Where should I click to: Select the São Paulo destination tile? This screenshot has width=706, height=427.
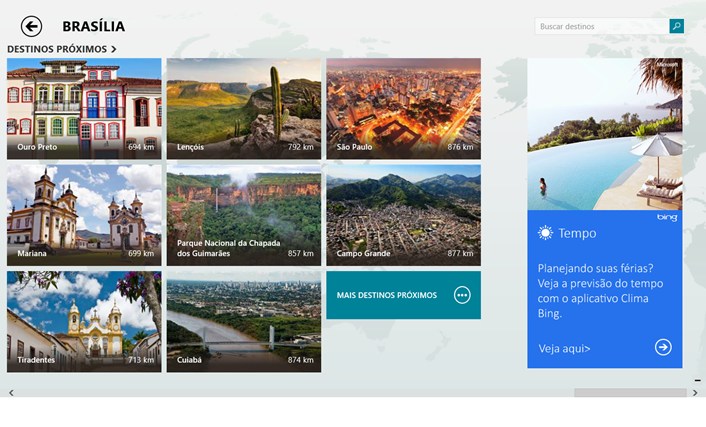coord(403,108)
